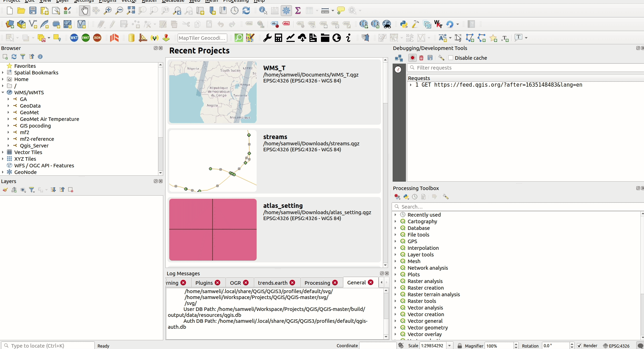Clear debugging requests with trash icon

tap(421, 58)
